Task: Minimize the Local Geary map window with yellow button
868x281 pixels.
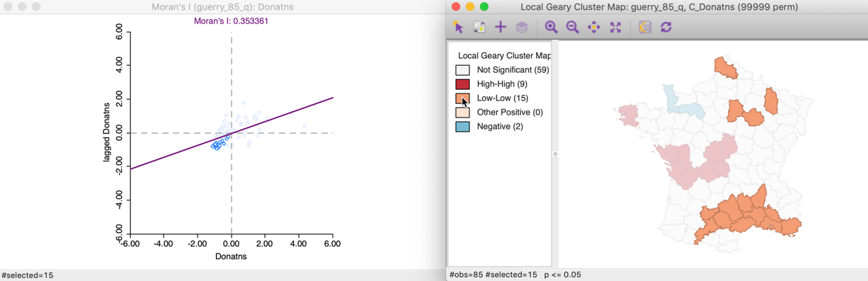Action: pos(470,6)
